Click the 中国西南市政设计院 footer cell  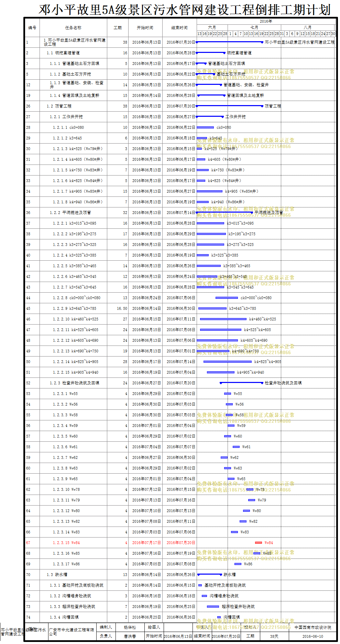pyautogui.click(x=313, y=627)
